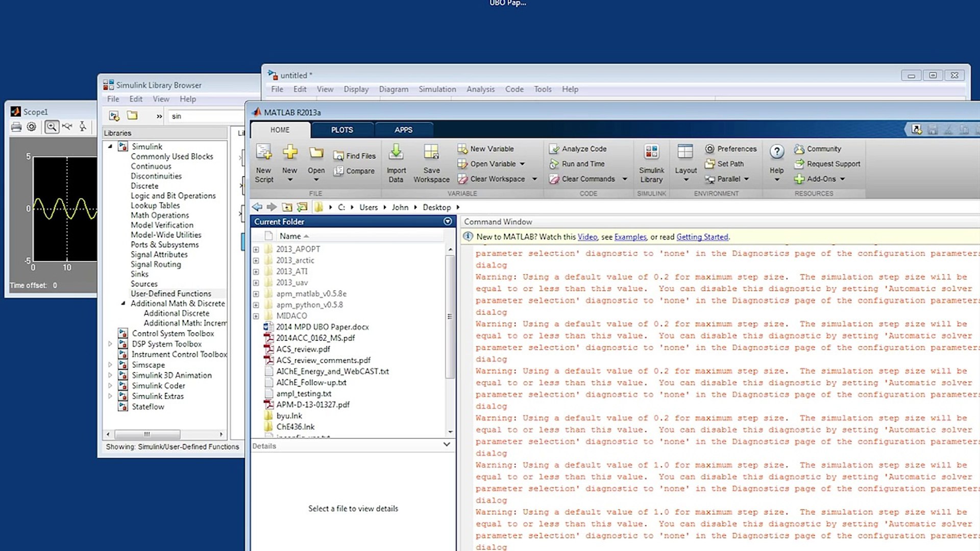Collapse Additional Math & Discrete node
980x551 pixels.
click(123, 304)
